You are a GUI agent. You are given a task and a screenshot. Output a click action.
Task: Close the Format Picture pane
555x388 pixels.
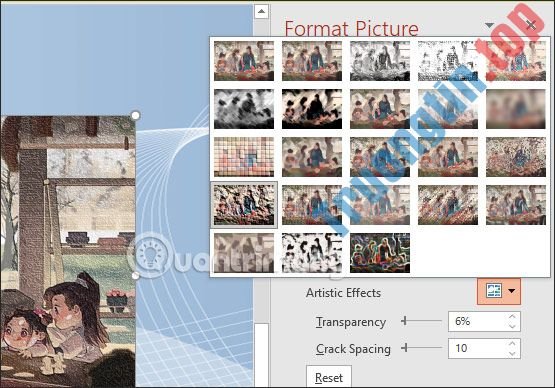coord(531,25)
